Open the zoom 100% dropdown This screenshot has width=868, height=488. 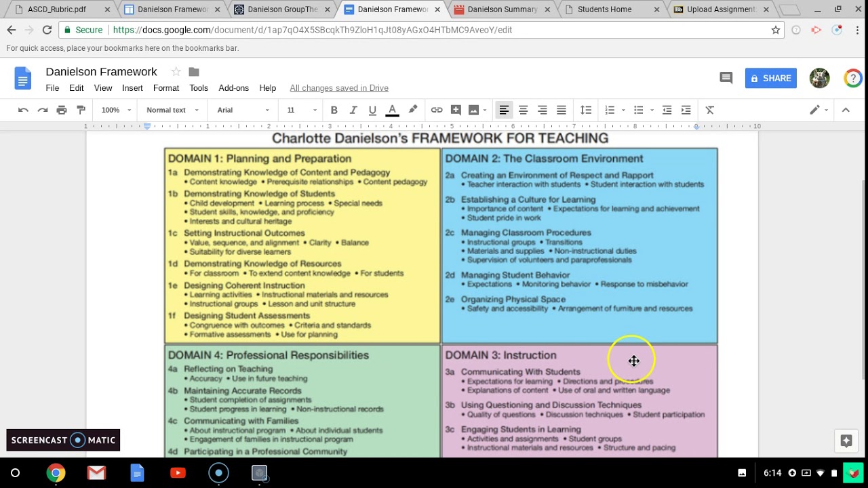pos(116,110)
